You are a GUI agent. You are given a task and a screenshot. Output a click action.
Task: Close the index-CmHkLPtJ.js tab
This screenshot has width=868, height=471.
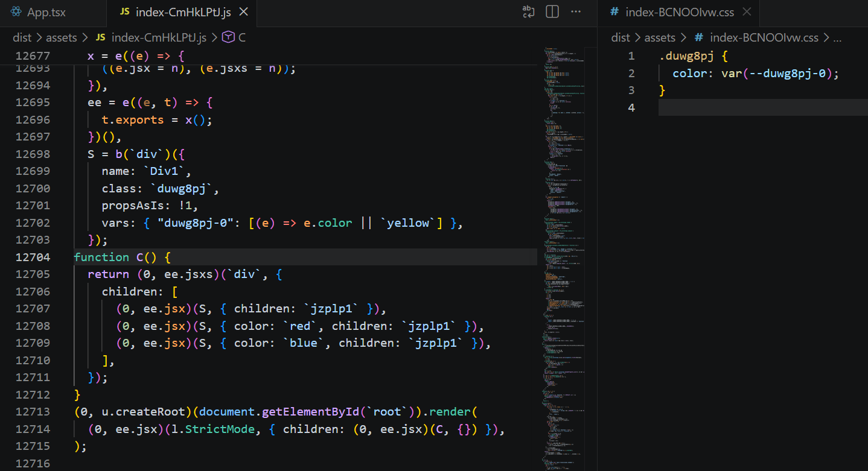pyautogui.click(x=243, y=12)
